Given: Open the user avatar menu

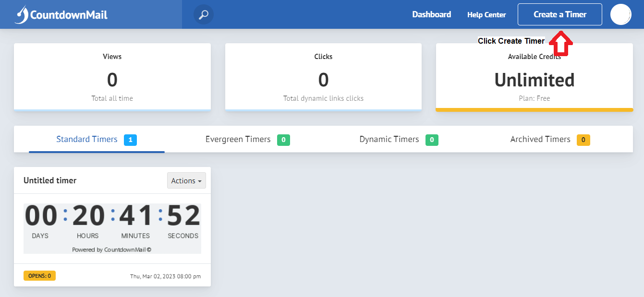Looking at the screenshot, I should 620,14.
